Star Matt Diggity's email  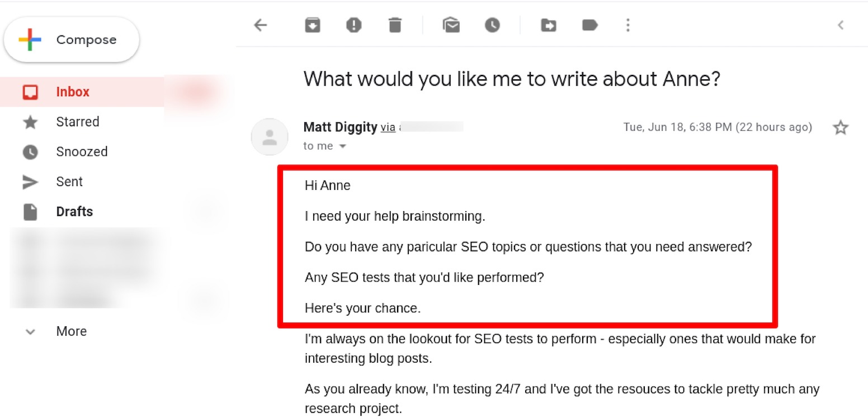coord(841,127)
